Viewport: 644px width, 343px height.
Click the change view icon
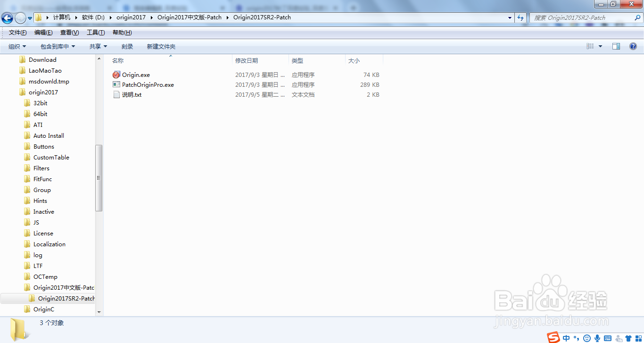(590, 46)
